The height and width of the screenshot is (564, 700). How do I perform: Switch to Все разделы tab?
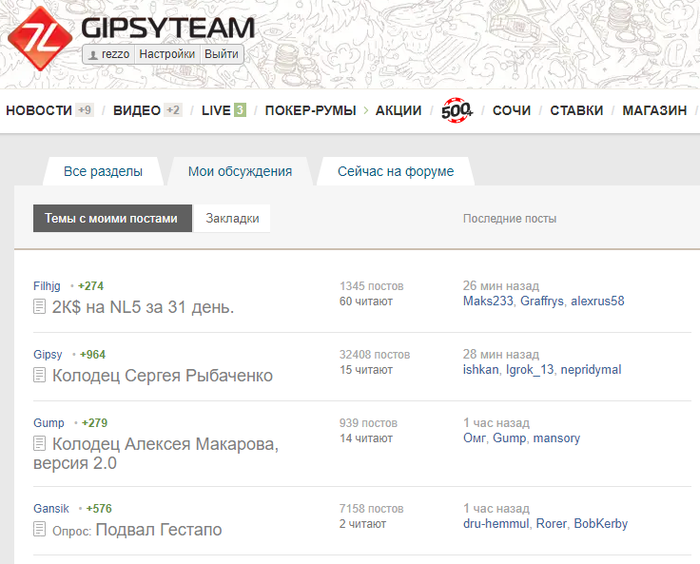point(103,171)
